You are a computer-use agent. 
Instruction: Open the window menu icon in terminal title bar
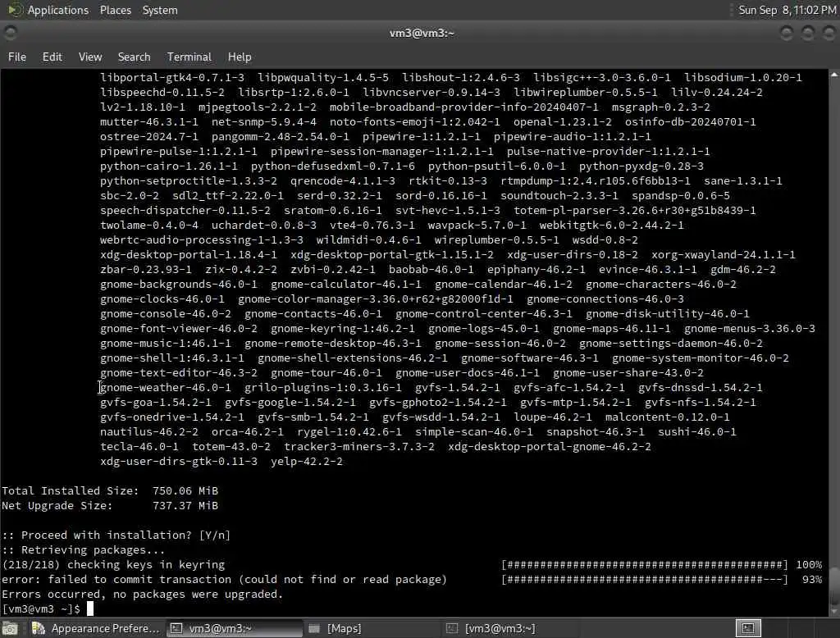10,34
